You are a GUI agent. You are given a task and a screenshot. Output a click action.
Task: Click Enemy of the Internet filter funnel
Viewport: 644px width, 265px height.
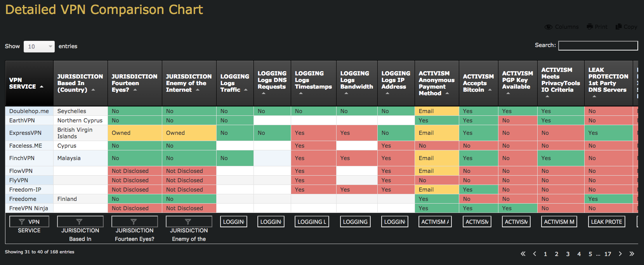point(188,222)
